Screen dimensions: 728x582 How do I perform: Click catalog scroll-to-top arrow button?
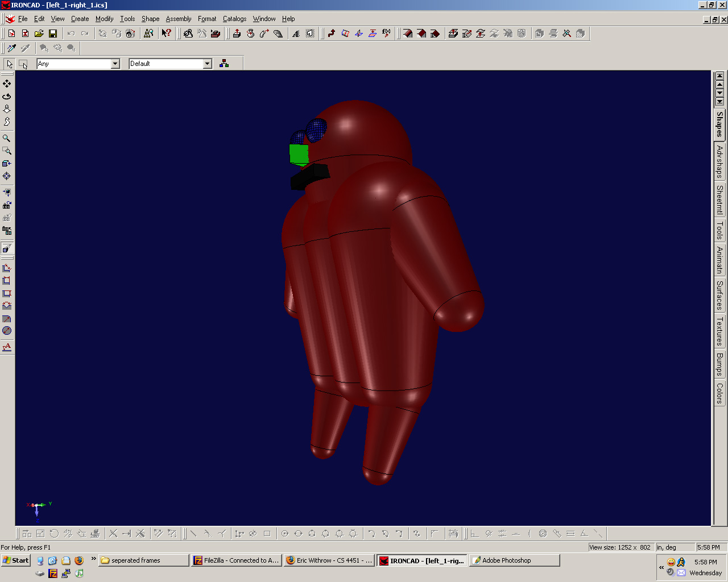click(x=719, y=76)
